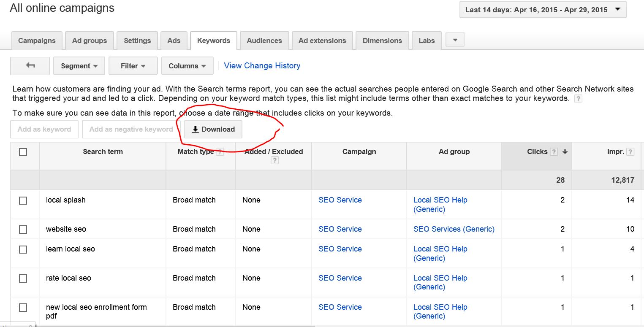Click the 'rate local seo' search term
The height and width of the screenshot is (327, 644).
coord(68,278)
